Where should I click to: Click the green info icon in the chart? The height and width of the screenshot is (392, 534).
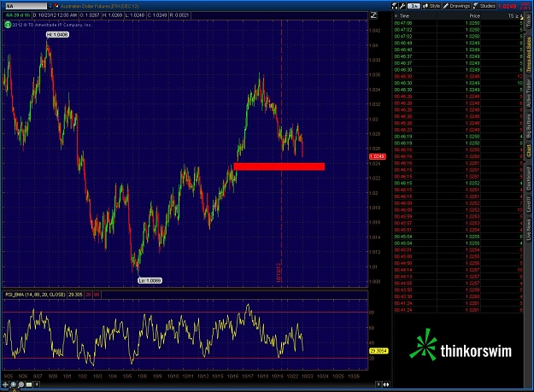pos(8,25)
